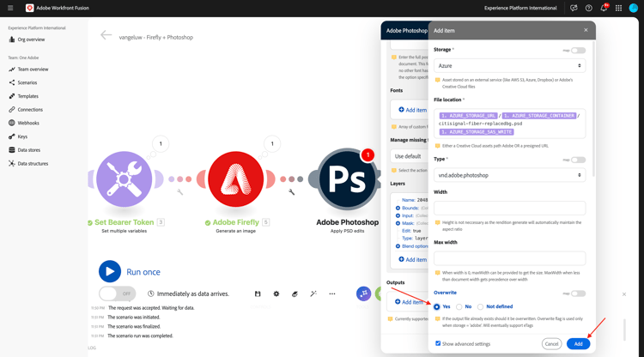Open the apps grid switcher

618,8
